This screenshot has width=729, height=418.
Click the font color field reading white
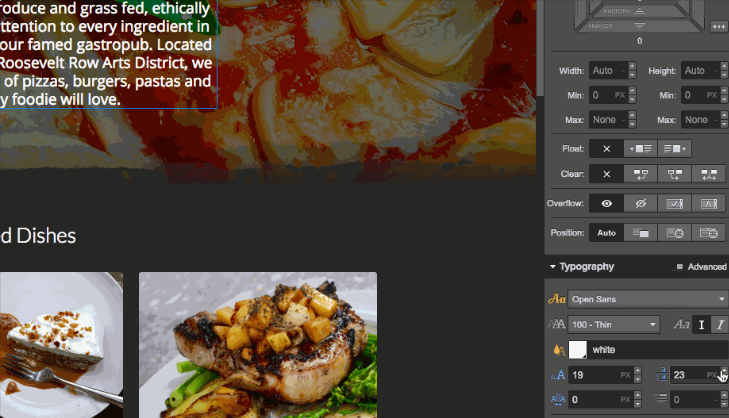(658, 350)
